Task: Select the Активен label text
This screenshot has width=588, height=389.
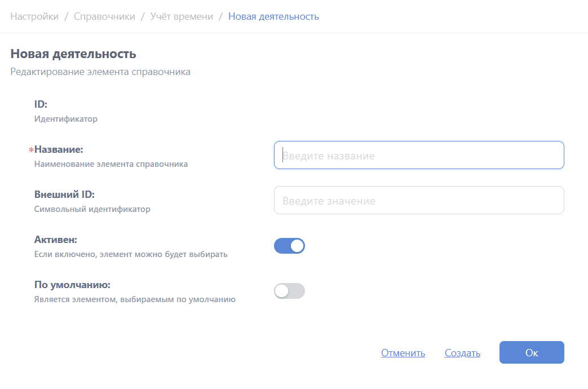Action: tap(55, 240)
